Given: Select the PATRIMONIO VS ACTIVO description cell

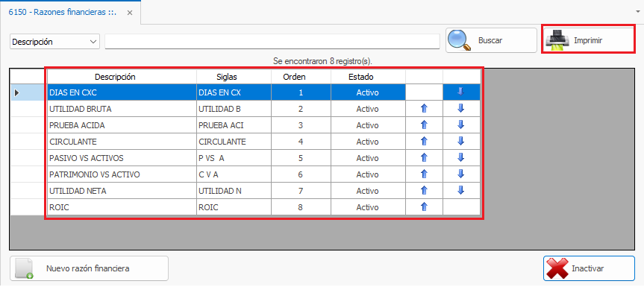Looking at the screenshot, I should click(x=122, y=174).
